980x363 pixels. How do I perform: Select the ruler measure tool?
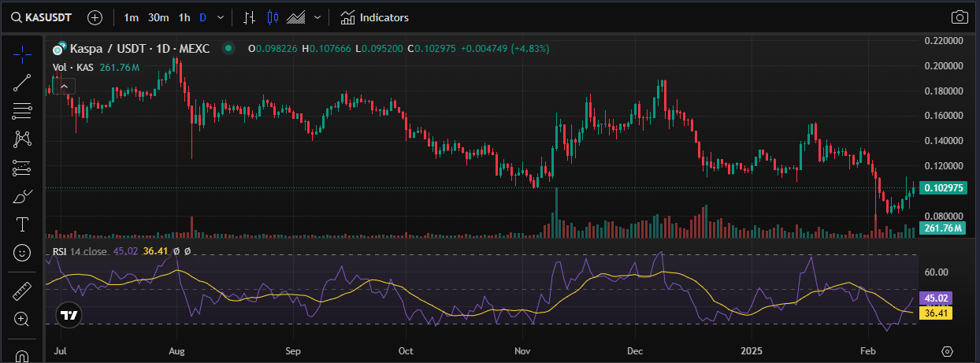point(22,291)
